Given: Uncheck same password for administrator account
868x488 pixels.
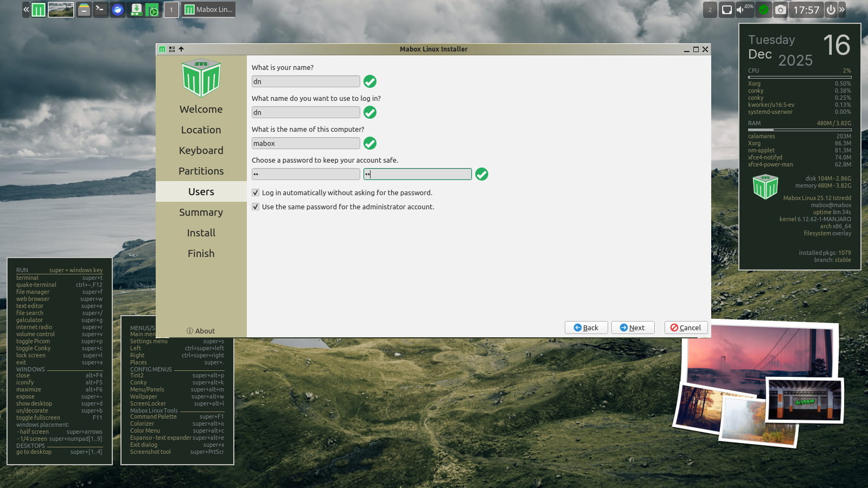Looking at the screenshot, I should [256, 207].
